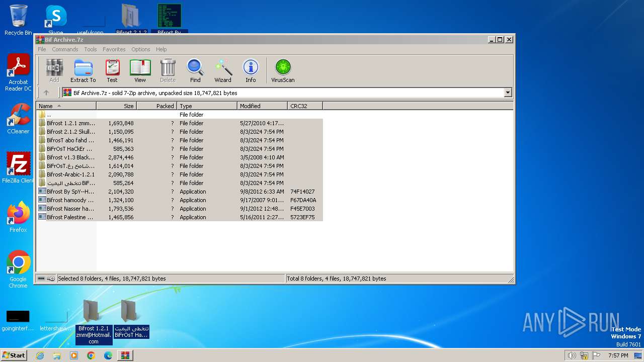Click the Delete trash toolbar icon
644x362 pixels.
(168, 70)
